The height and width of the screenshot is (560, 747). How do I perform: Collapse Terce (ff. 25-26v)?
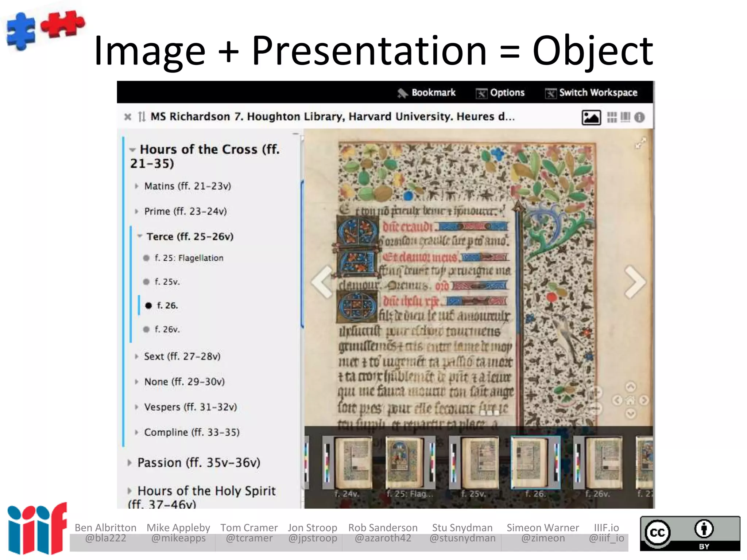[140, 236]
